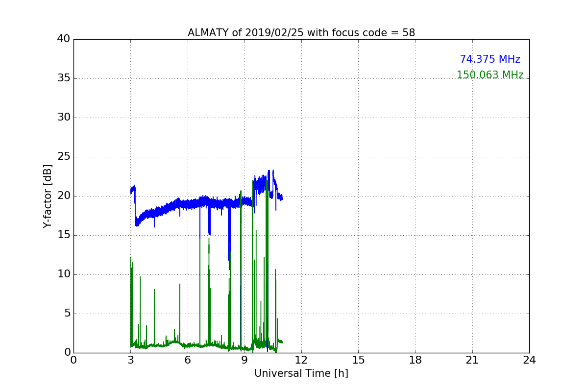Click the y-axis tick label '35'
The height and width of the screenshot is (392, 588).
pyautogui.click(x=64, y=78)
